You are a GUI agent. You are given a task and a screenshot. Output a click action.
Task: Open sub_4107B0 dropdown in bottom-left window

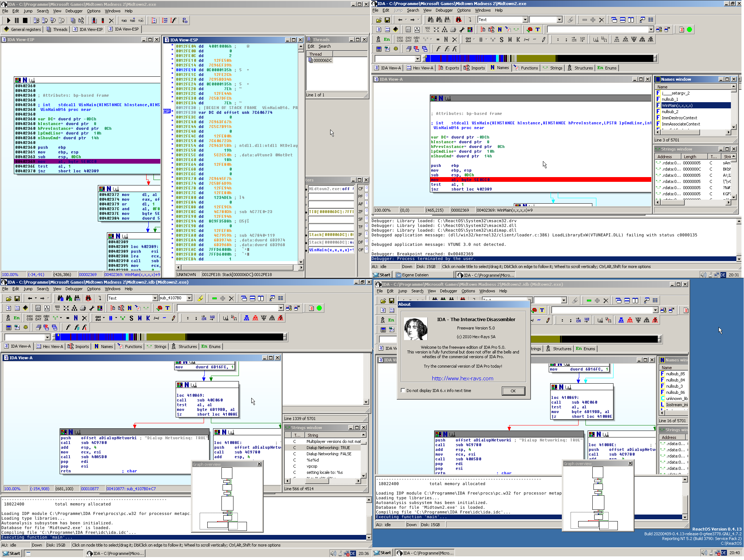pos(189,298)
